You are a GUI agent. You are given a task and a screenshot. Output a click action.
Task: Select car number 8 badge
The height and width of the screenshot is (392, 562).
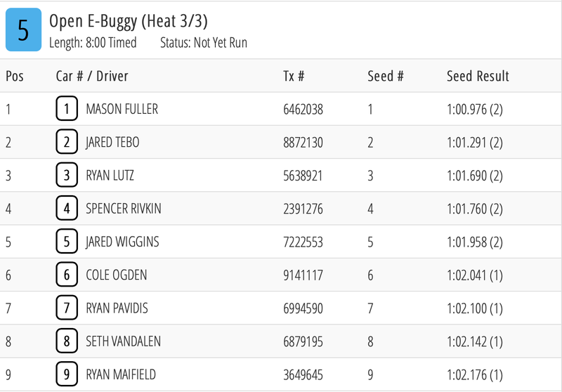[x=67, y=341]
